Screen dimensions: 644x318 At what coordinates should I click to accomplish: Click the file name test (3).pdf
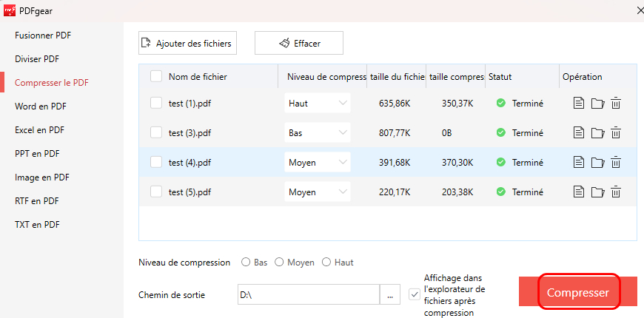pos(189,133)
